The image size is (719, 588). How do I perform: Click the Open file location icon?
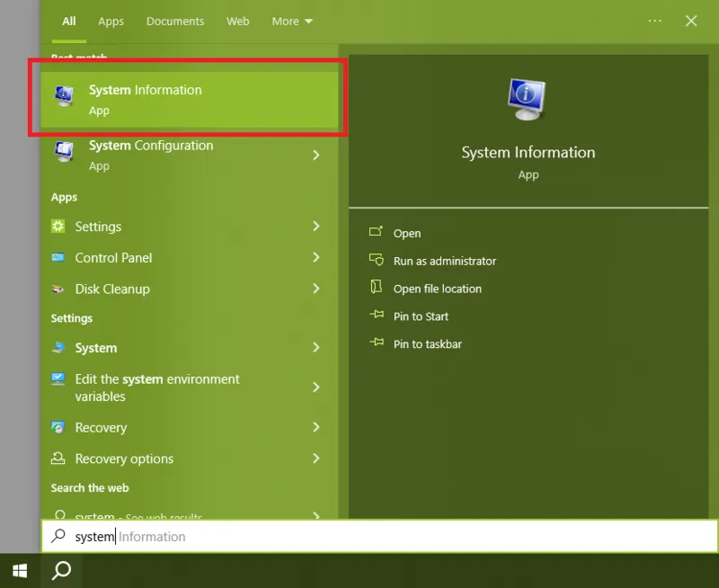pos(376,287)
